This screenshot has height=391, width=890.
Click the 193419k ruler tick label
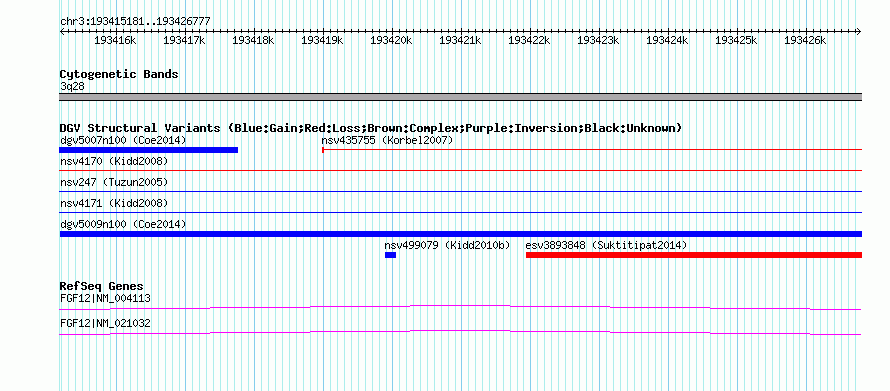(322, 40)
